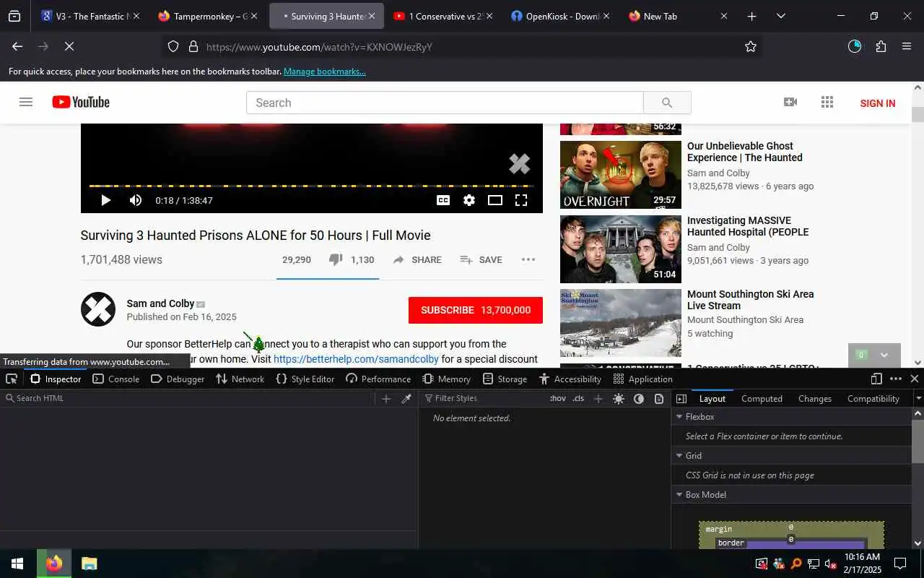The width and height of the screenshot is (924, 578).
Task: Pick color from page with eyedropper
Action: [406, 399]
